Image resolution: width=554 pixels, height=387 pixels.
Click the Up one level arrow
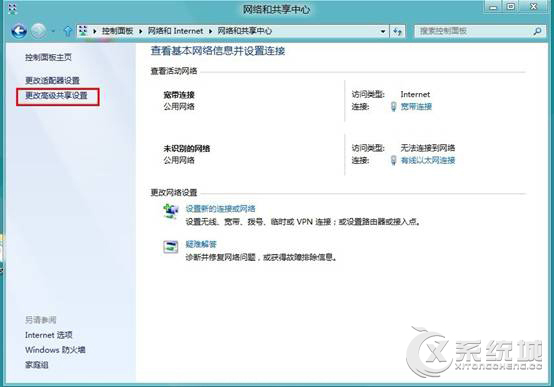(x=67, y=31)
